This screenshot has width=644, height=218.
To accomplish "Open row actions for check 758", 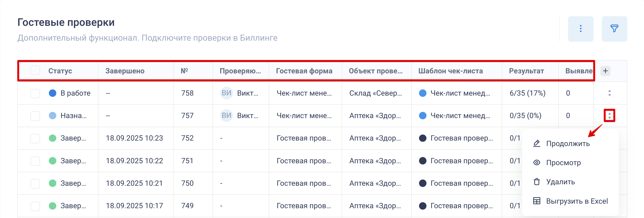I will click(x=609, y=93).
